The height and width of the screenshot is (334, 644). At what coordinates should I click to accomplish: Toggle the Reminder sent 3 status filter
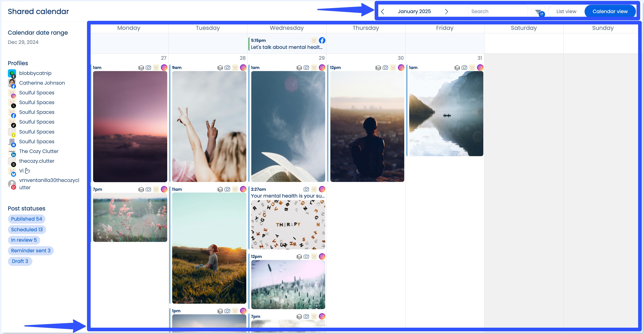31,250
